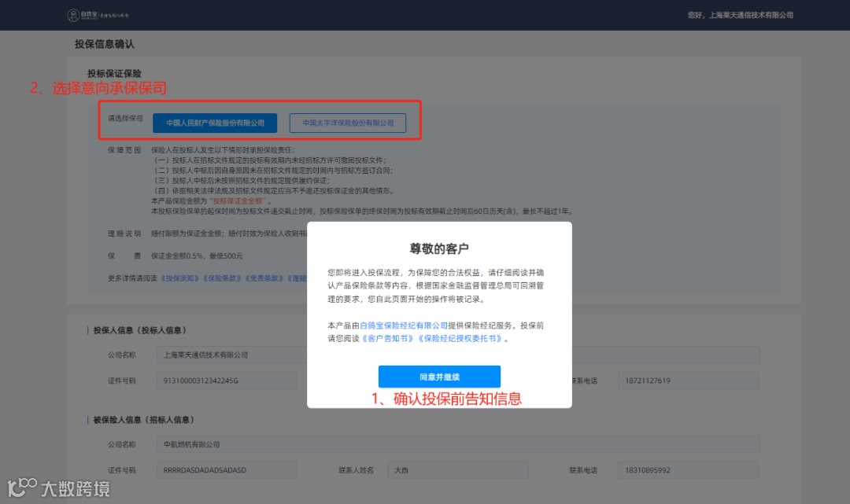Click 证件号码 field RRRRDASDADADSADASD
850x504 pixels.
tap(227, 470)
